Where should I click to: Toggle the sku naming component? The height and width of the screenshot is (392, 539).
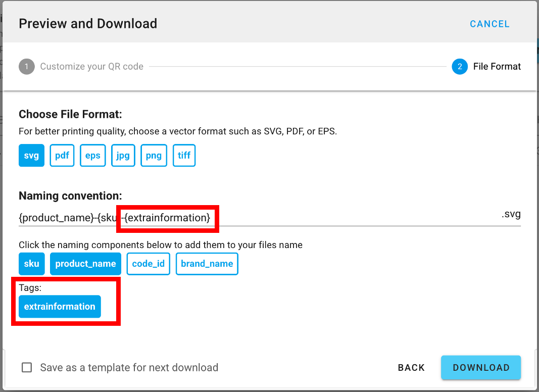coord(31,264)
